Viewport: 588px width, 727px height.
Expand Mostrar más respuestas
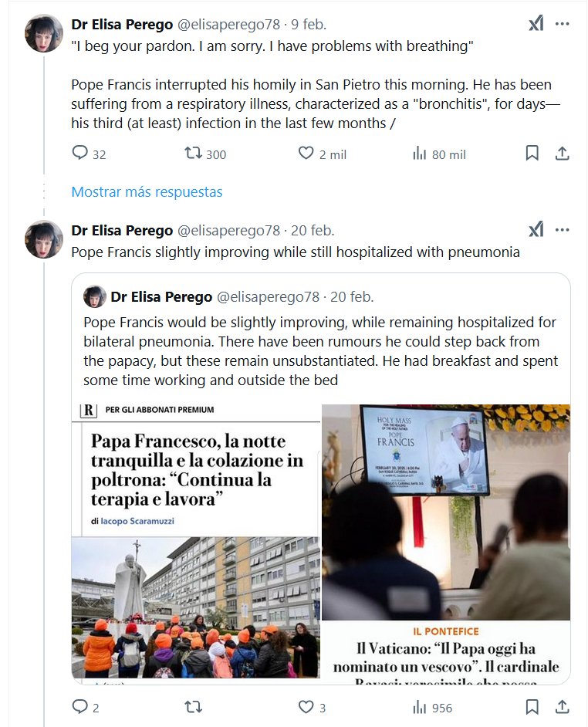[147, 192]
